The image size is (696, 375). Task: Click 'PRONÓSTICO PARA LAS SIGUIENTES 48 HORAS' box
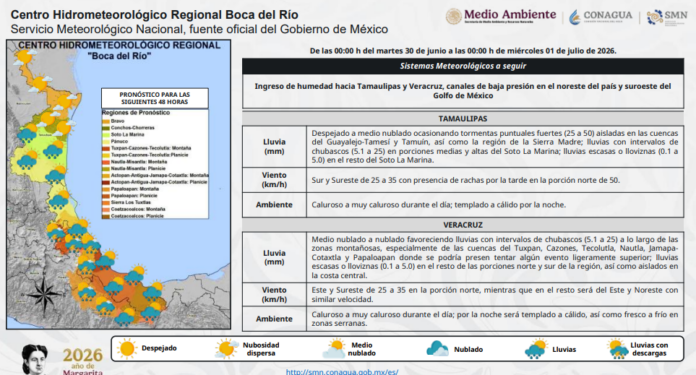[154, 98]
